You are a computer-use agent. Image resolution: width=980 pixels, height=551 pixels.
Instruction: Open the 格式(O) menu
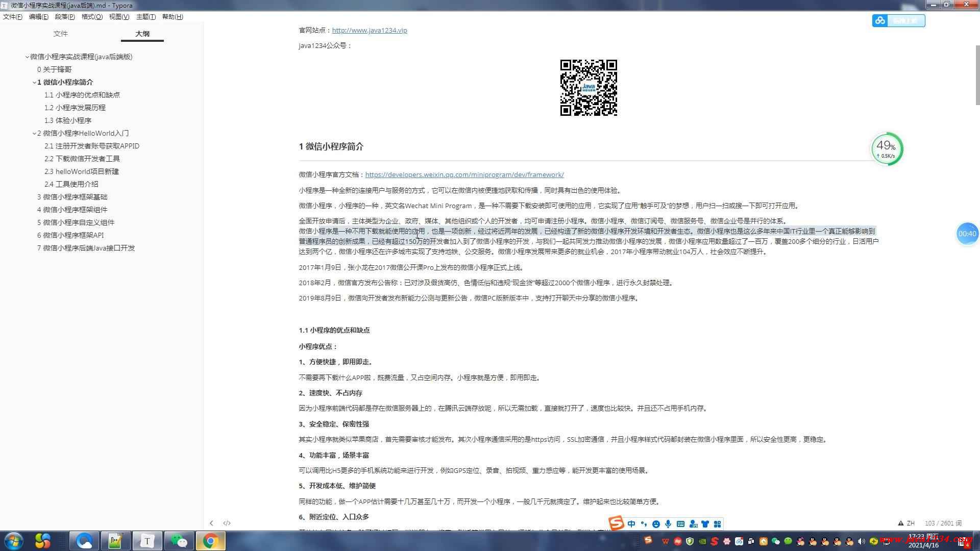click(x=92, y=17)
